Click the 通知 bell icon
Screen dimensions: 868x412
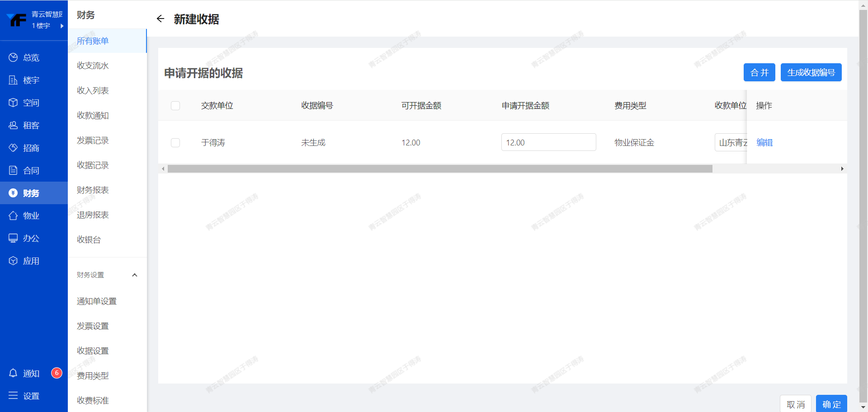click(x=13, y=373)
